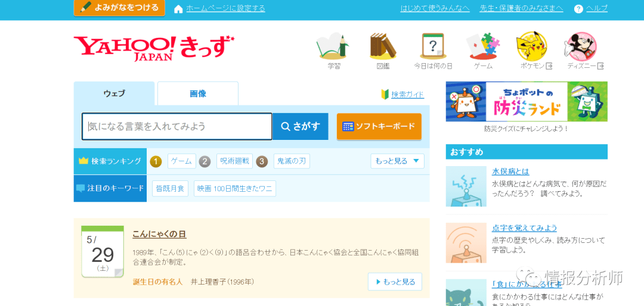644x306 pixels.
Task: Open the こんにゃくの日 heading link
Action: pyautogui.click(x=159, y=234)
